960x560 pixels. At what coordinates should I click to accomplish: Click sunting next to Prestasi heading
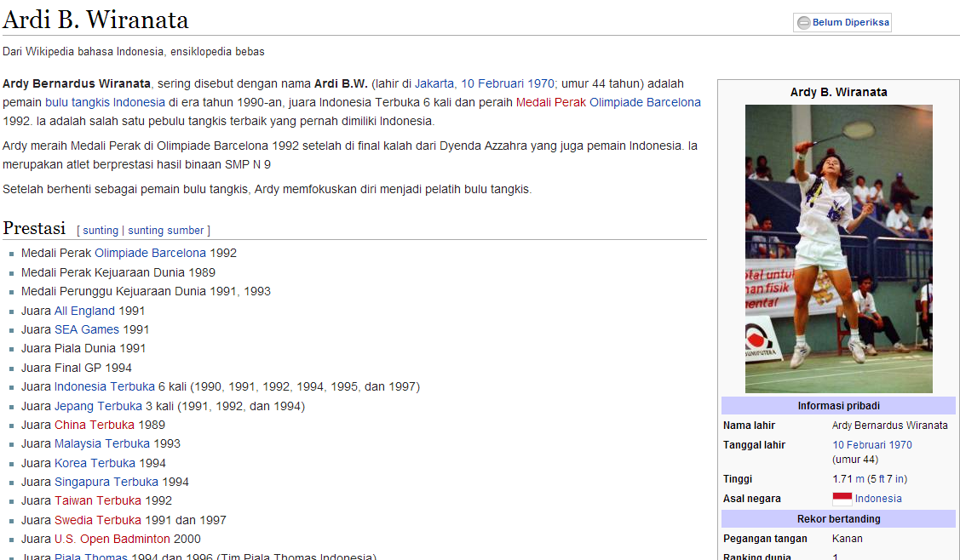tap(101, 231)
